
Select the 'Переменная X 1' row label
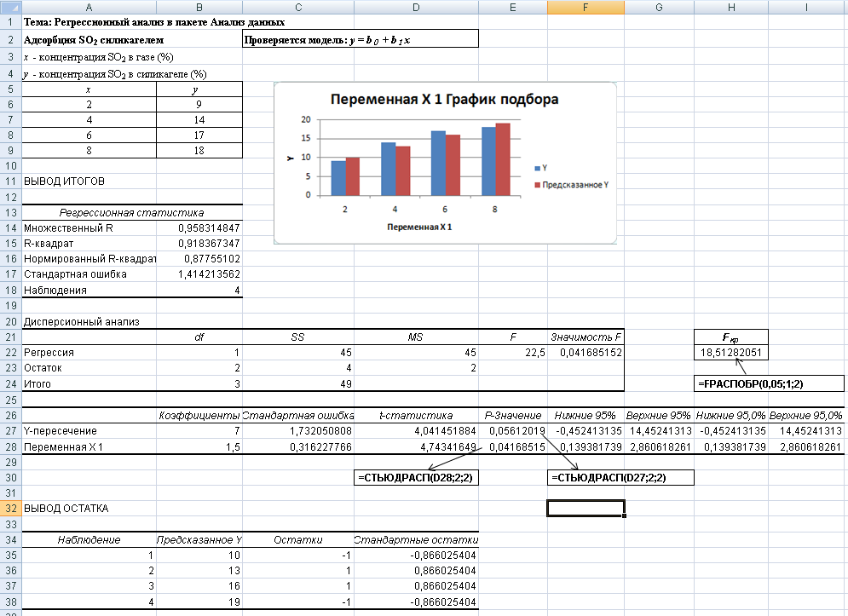(89, 447)
